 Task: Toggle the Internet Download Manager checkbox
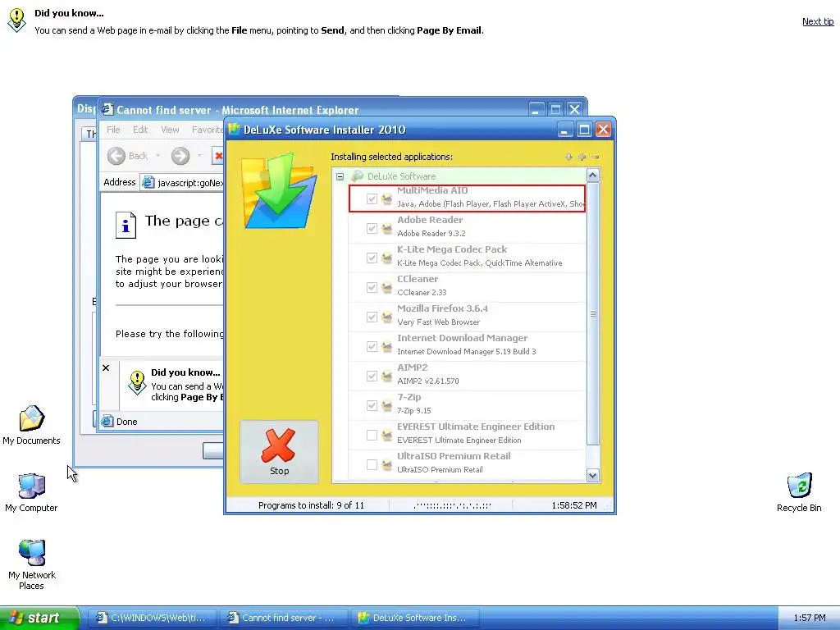(372, 346)
